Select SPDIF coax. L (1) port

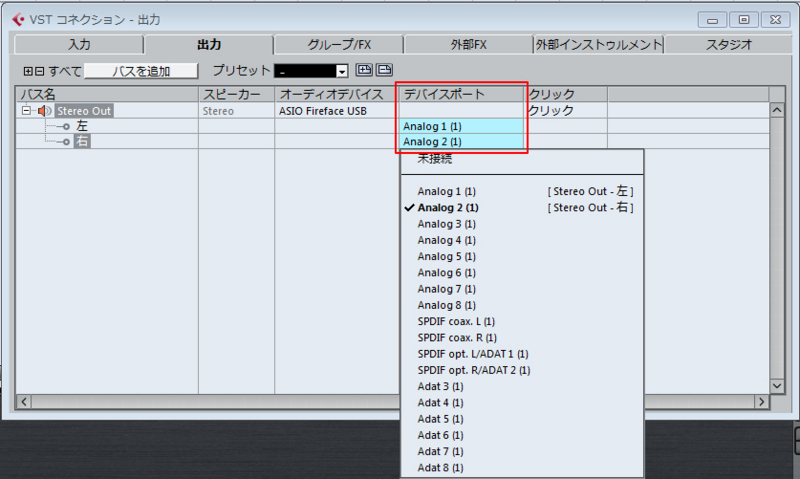[x=522, y=321]
